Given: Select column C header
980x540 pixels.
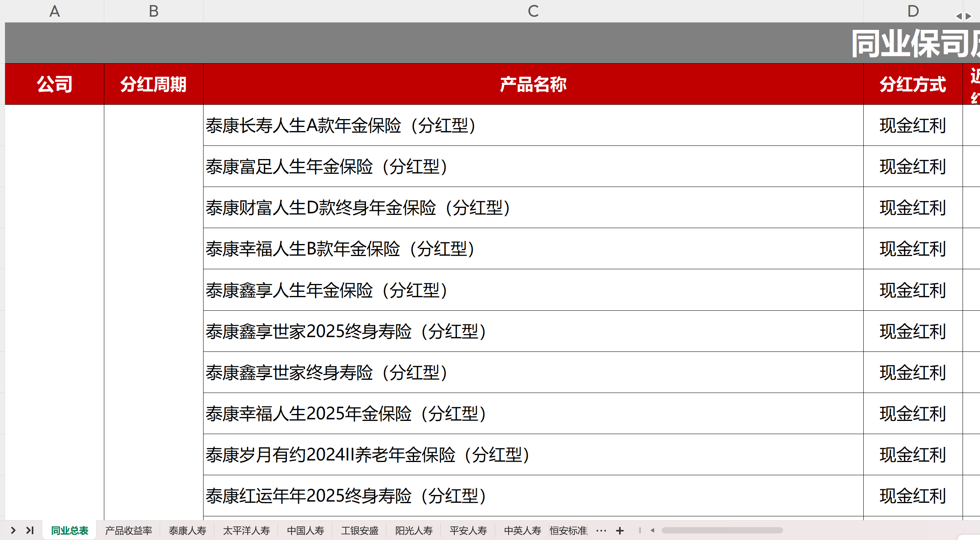Looking at the screenshot, I should 533,11.
